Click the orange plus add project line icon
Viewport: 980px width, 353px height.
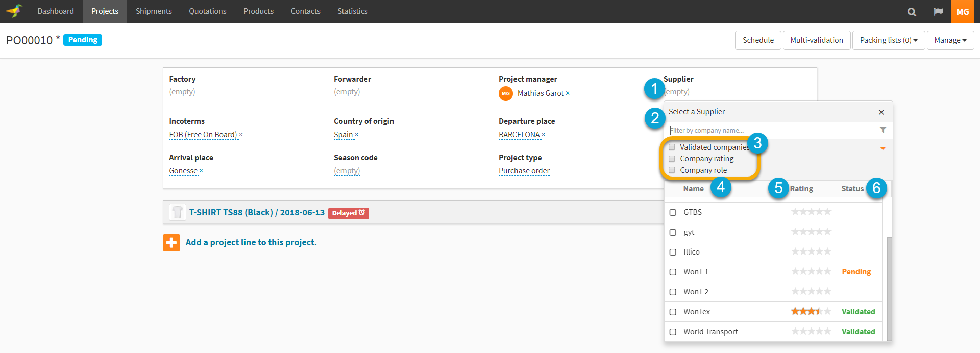coord(171,243)
